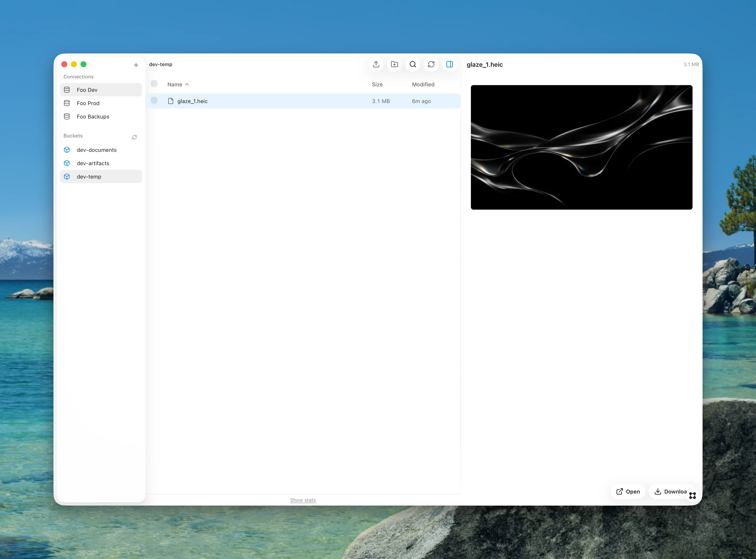Click the upload icon in toolbar
The height and width of the screenshot is (559, 756).
tap(376, 64)
